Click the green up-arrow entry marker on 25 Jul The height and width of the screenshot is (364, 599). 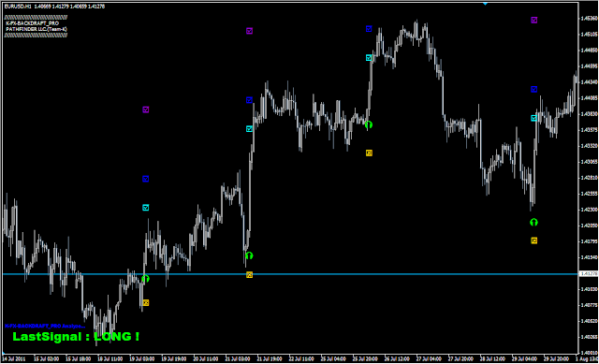click(368, 124)
